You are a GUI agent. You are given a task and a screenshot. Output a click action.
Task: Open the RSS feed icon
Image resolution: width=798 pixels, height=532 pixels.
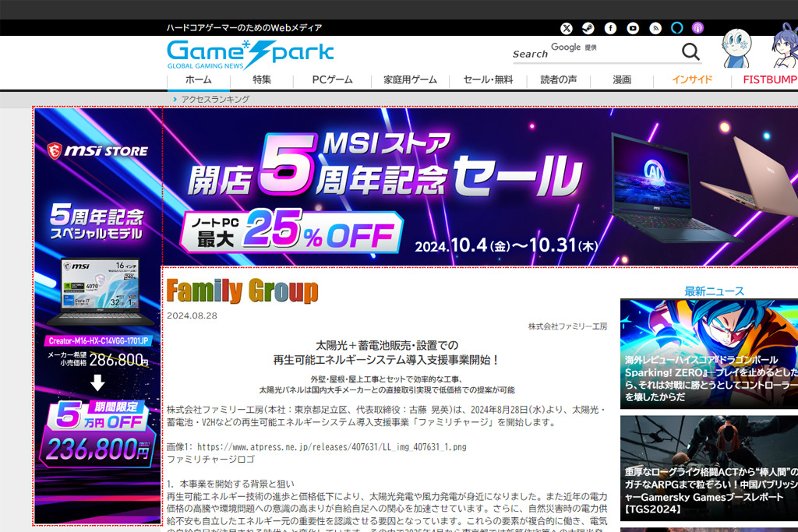click(x=655, y=29)
